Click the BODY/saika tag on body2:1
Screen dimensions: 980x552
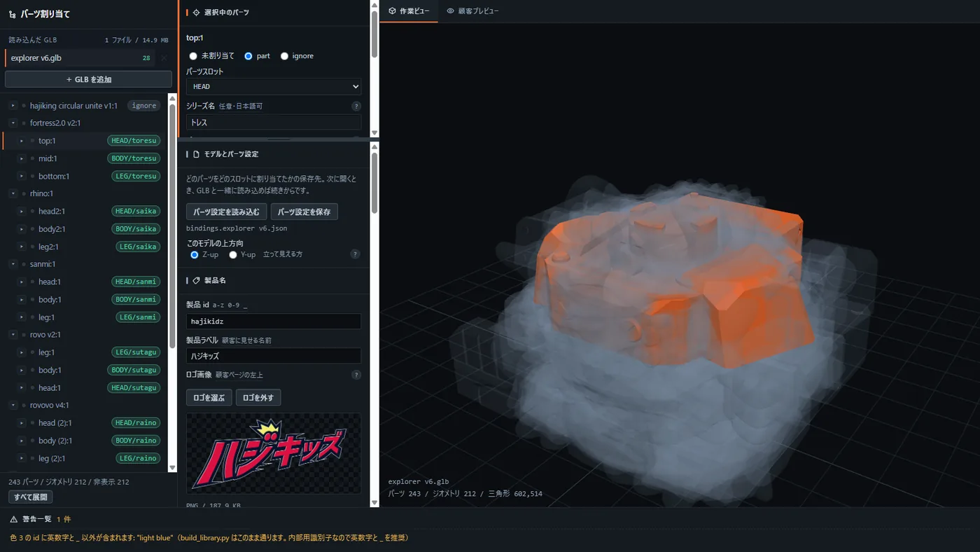[x=136, y=229]
